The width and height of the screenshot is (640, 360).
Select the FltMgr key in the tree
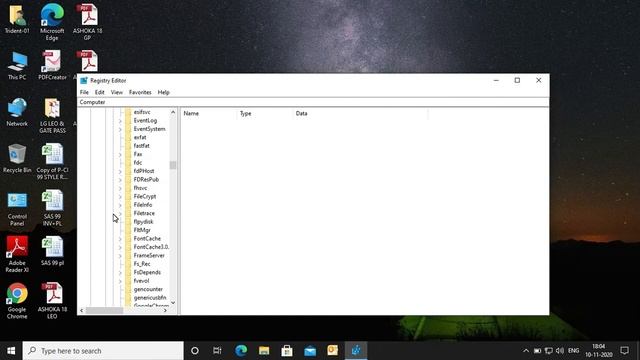[x=142, y=230]
